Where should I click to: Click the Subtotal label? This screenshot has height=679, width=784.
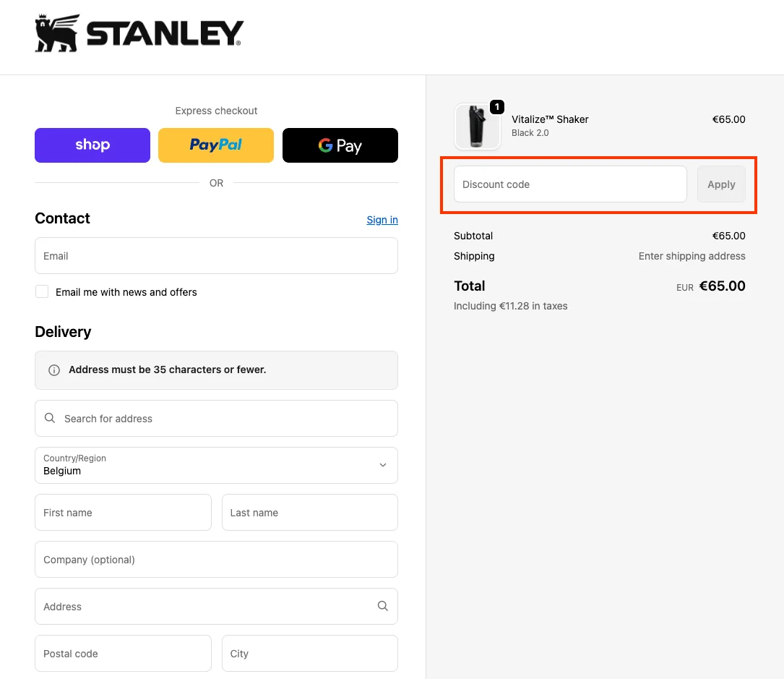click(x=473, y=236)
